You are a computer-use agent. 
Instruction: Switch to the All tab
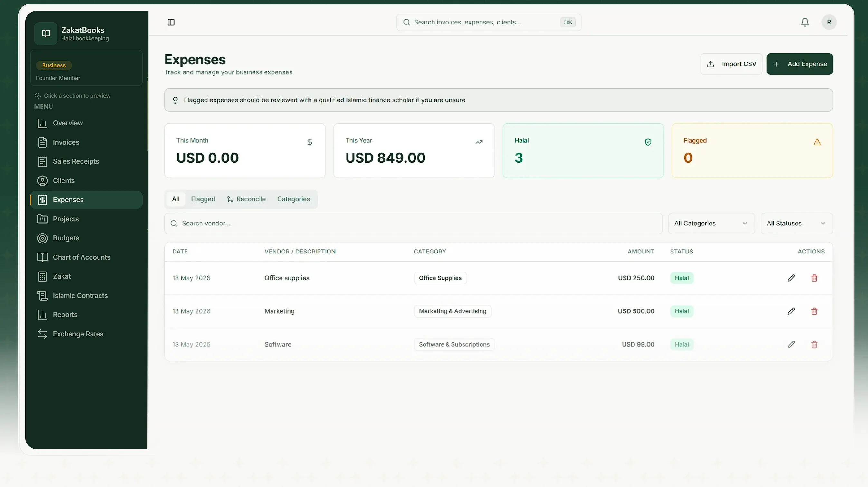[x=176, y=199]
